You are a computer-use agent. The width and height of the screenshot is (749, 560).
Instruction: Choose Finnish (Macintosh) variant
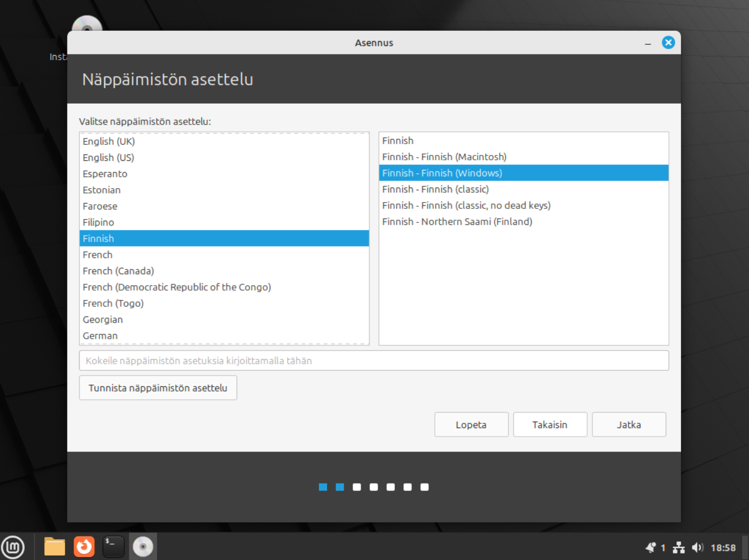tap(524, 157)
